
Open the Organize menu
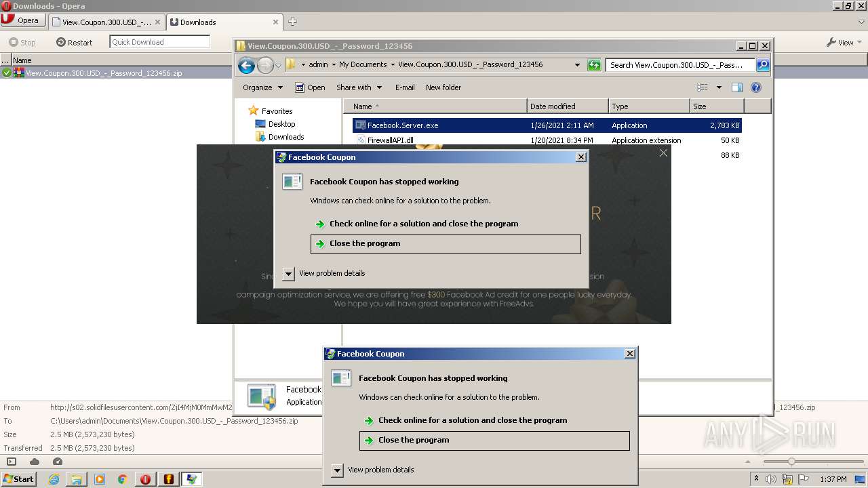point(262,87)
